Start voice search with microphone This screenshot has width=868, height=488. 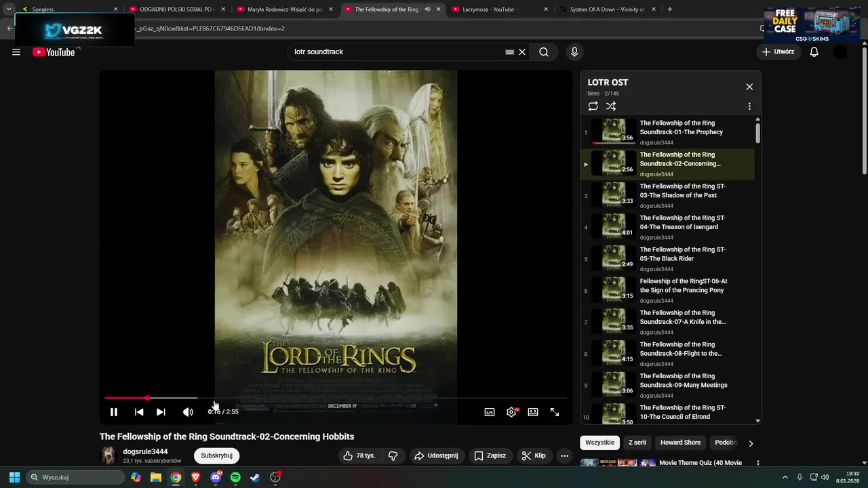(574, 52)
